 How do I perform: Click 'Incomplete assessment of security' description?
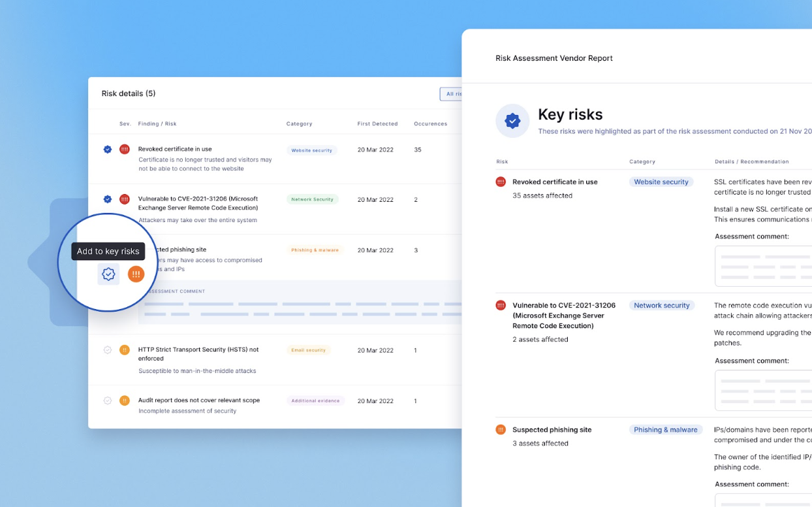187,411
